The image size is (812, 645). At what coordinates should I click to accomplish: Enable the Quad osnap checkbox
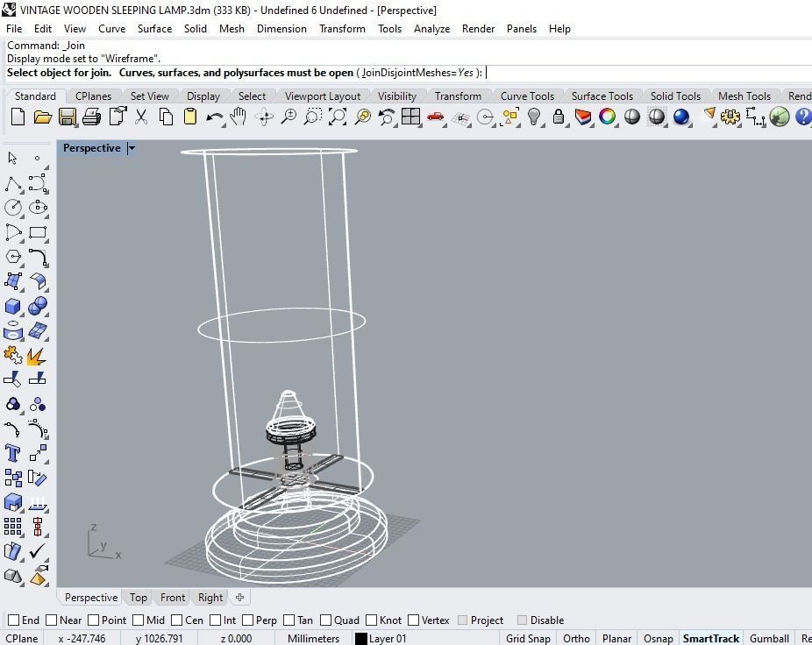point(325,620)
